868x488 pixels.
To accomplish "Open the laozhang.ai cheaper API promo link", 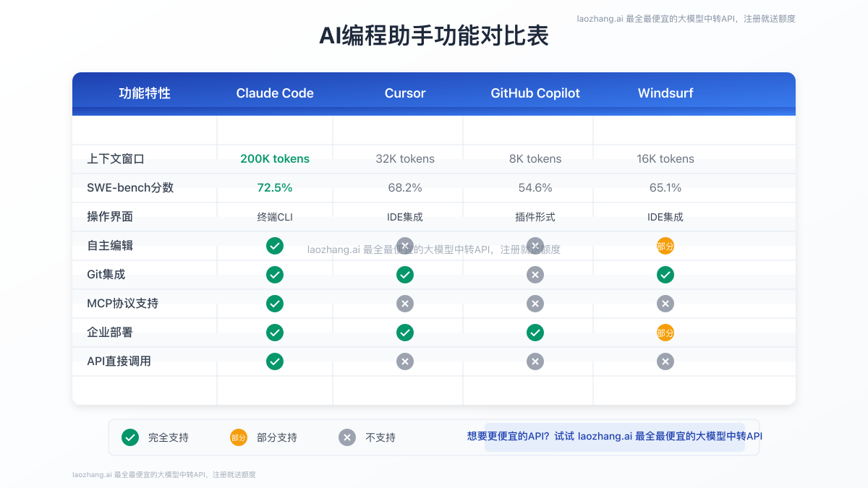I will 615,437.
